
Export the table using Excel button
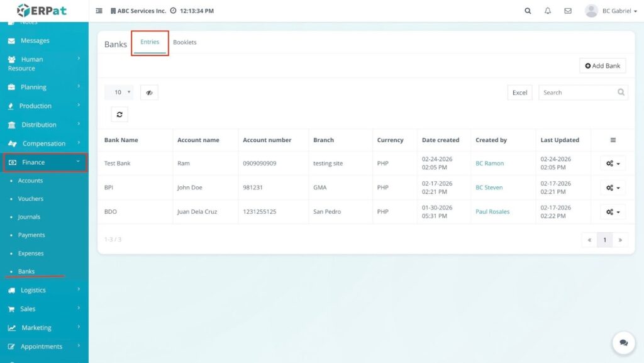click(519, 92)
